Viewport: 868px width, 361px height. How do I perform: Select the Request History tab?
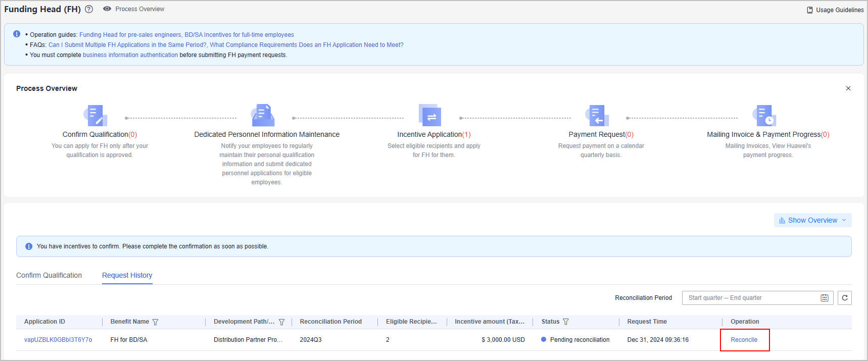[127, 275]
